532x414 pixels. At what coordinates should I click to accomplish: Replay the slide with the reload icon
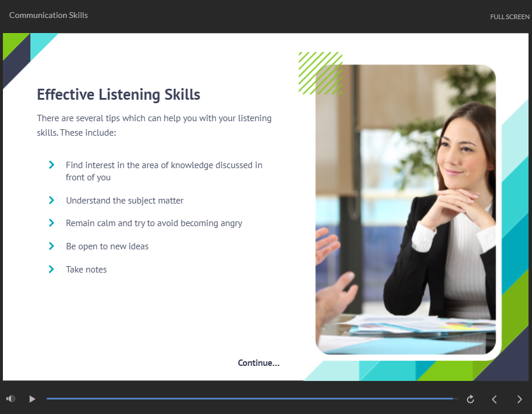tap(471, 399)
